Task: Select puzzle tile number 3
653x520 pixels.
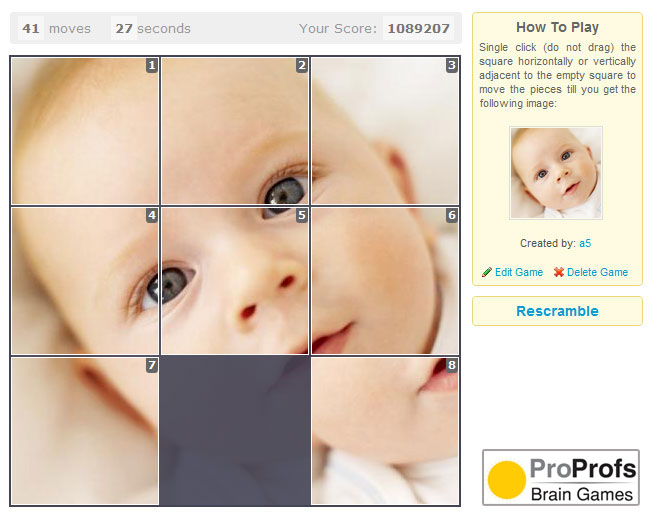Action: [x=385, y=131]
